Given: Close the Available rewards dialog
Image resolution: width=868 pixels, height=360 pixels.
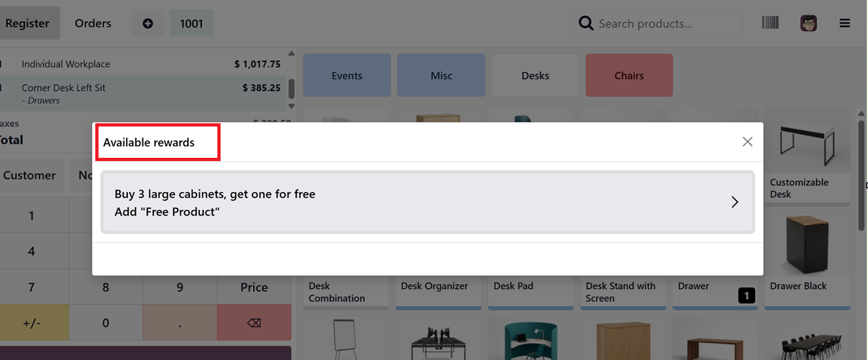Looking at the screenshot, I should (747, 142).
